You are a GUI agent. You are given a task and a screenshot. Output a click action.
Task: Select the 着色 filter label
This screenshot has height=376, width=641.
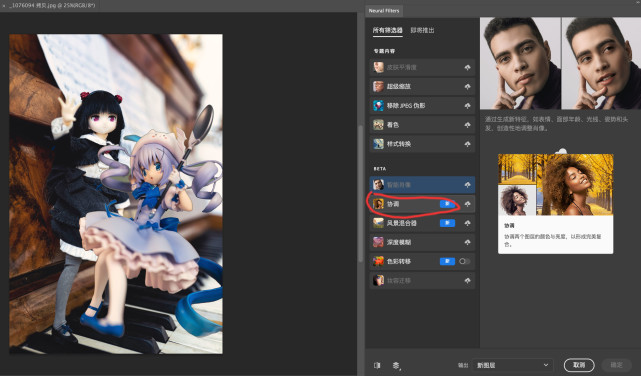click(393, 125)
